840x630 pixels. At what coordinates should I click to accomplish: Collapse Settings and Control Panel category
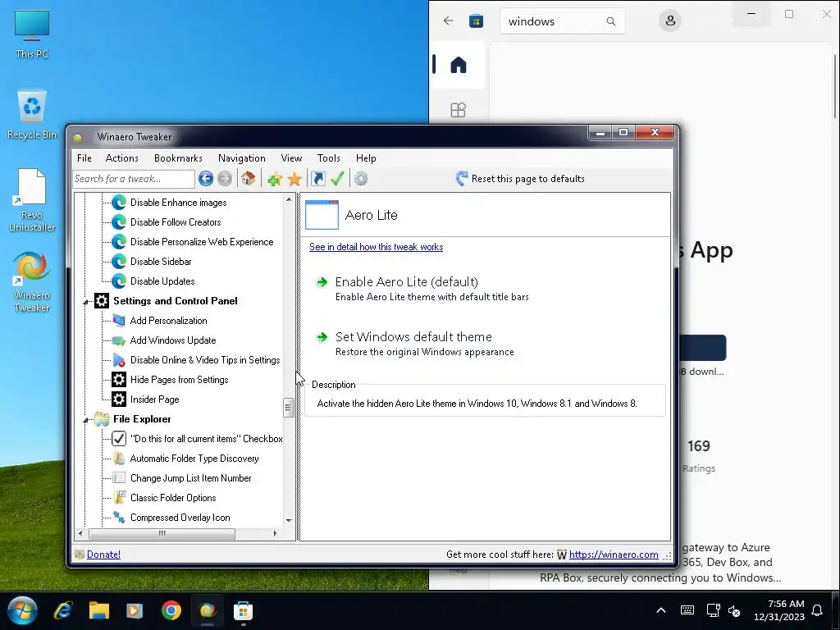point(85,303)
